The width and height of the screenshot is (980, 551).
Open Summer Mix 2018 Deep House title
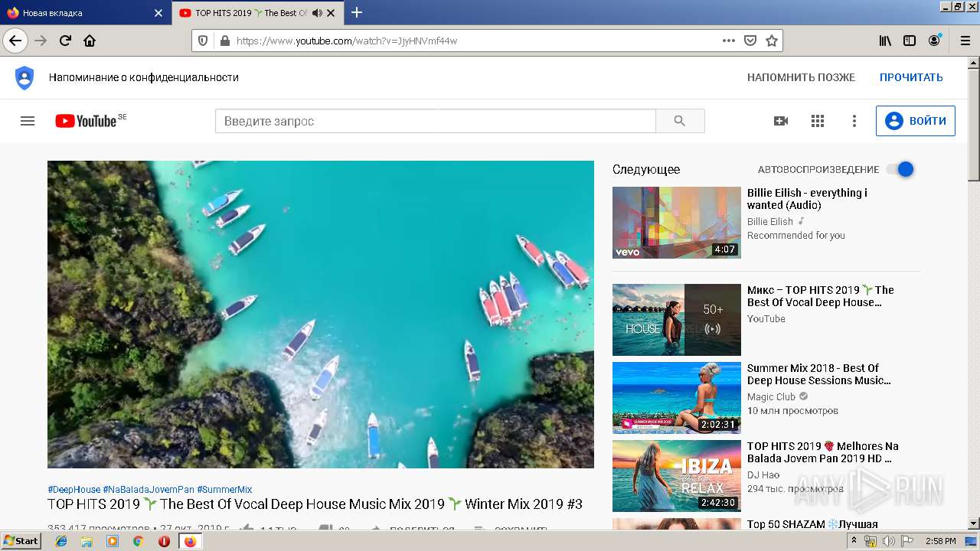pyautogui.click(x=819, y=374)
